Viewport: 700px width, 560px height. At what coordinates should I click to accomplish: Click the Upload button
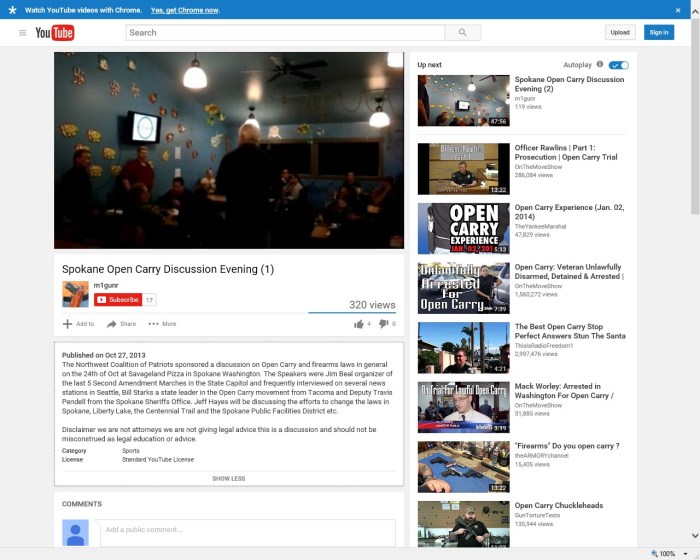tap(620, 33)
